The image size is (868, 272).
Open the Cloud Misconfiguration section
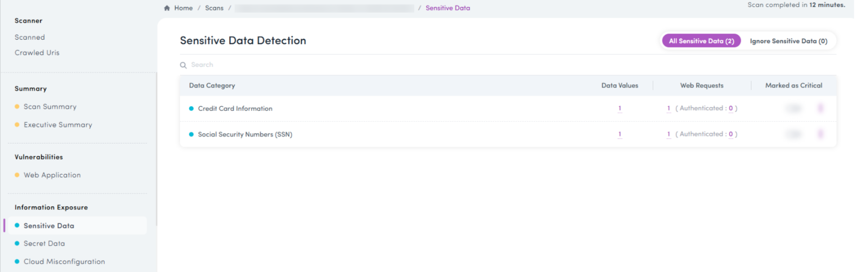click(64, 262)
